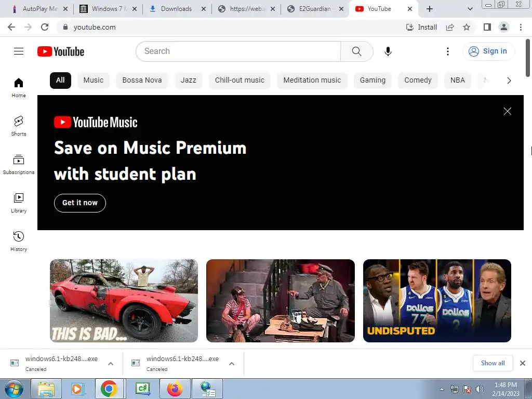This screenshot has width=532, height=399.
Task: Click the YouTube logo
Action: [x=61, y=51]
